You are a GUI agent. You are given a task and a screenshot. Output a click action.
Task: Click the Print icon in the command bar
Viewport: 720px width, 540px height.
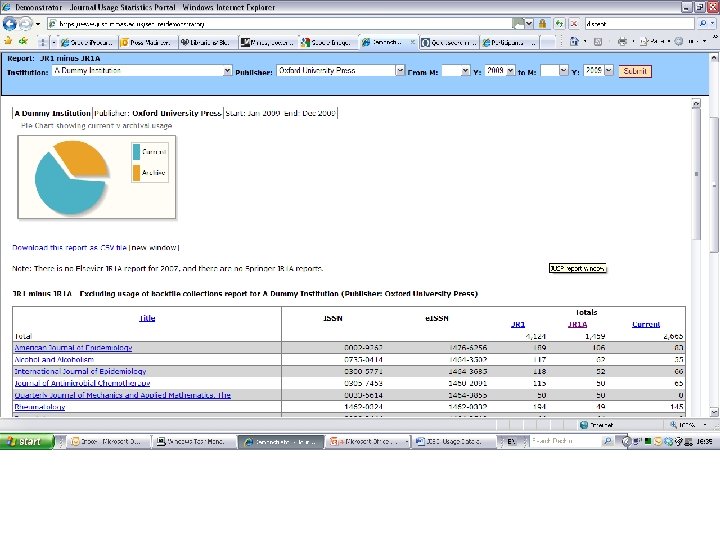click(622, 42)
